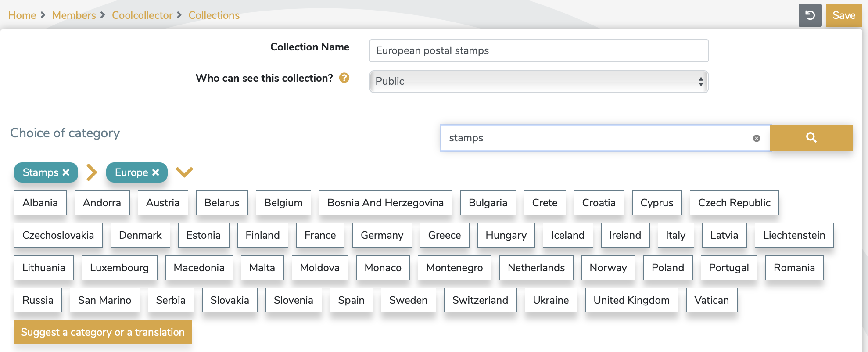
Task: Pick Montenegro category
Action: (x=455, y=268)
